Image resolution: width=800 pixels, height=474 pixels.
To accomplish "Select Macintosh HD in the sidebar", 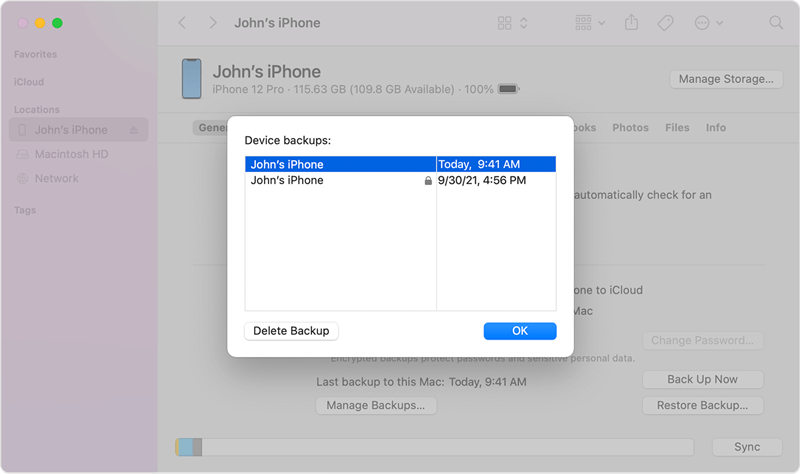I will click(71, 154).
